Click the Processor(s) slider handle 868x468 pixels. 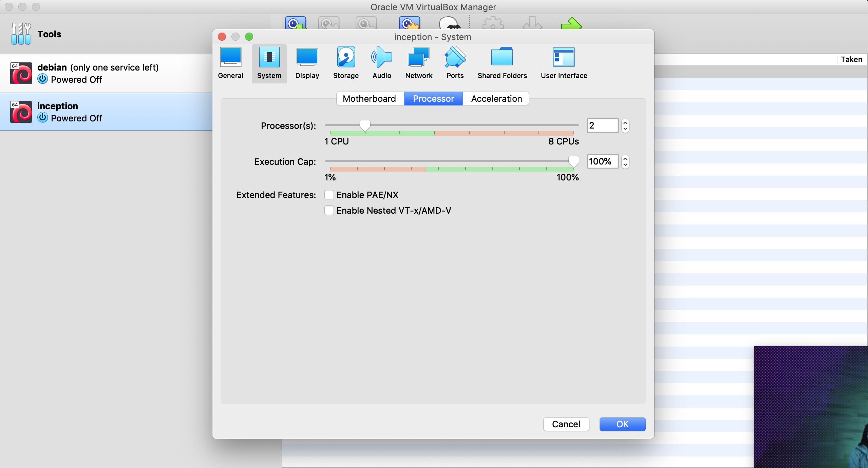click(x=365, y=125)
